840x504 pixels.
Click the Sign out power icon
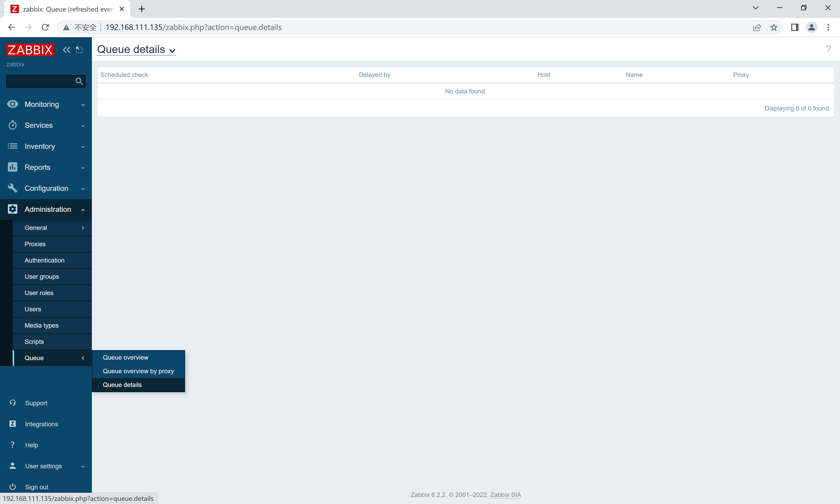point(13,487)
